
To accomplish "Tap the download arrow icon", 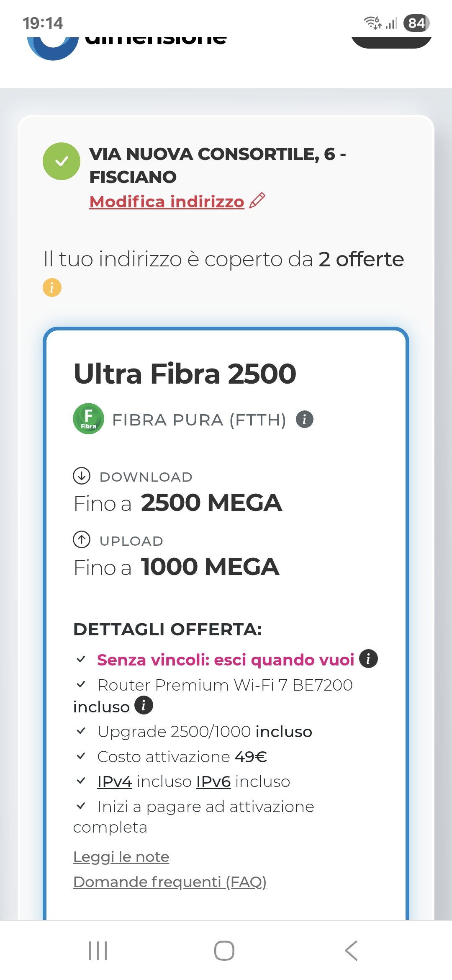I will tap(82, 476).
